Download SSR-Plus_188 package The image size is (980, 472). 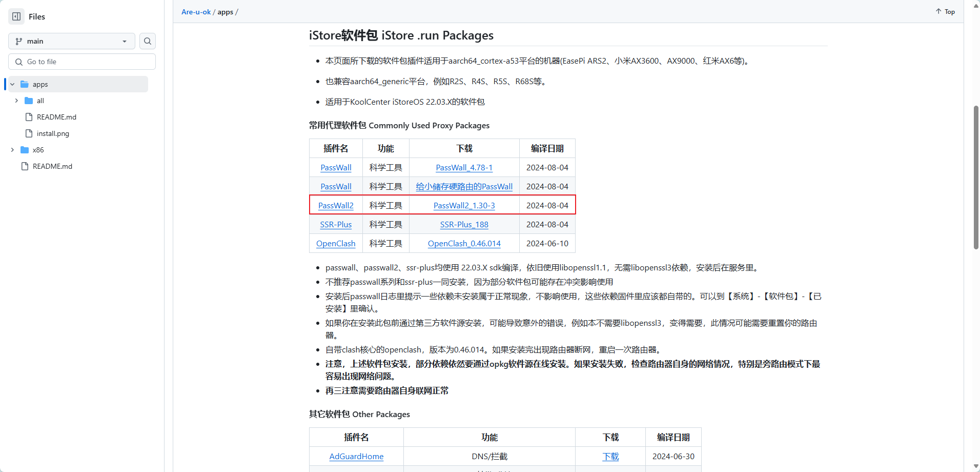click(464, 224)
